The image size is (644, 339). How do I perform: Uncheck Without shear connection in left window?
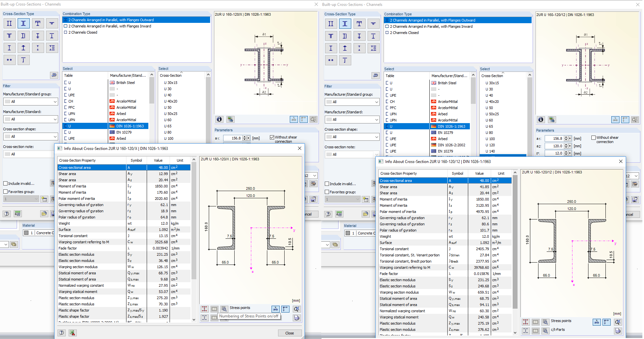point(272,137)
